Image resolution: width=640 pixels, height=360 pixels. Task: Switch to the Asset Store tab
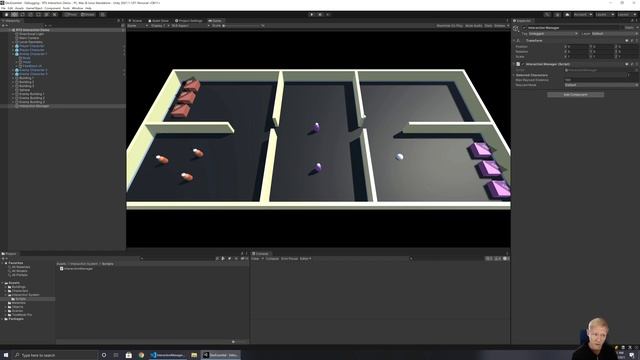pos(158,20)
